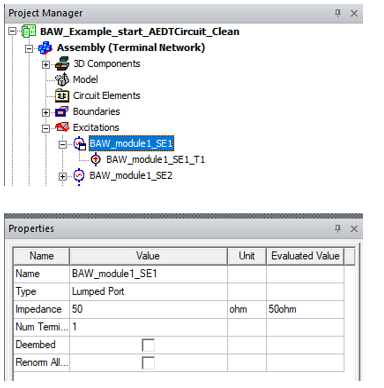Click the Name column header
The height and width of the screenshot is (388, 384).
click(x=41, y=256)
